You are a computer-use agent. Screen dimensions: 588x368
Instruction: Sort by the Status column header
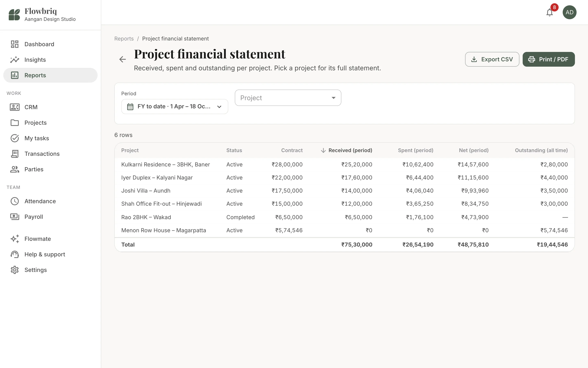(x=234, y=150)
